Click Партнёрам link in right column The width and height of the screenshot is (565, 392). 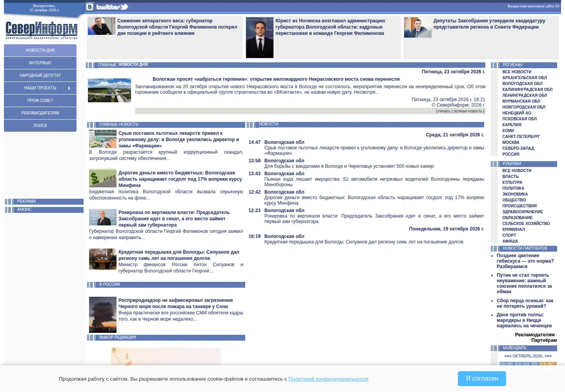[544, 340]
